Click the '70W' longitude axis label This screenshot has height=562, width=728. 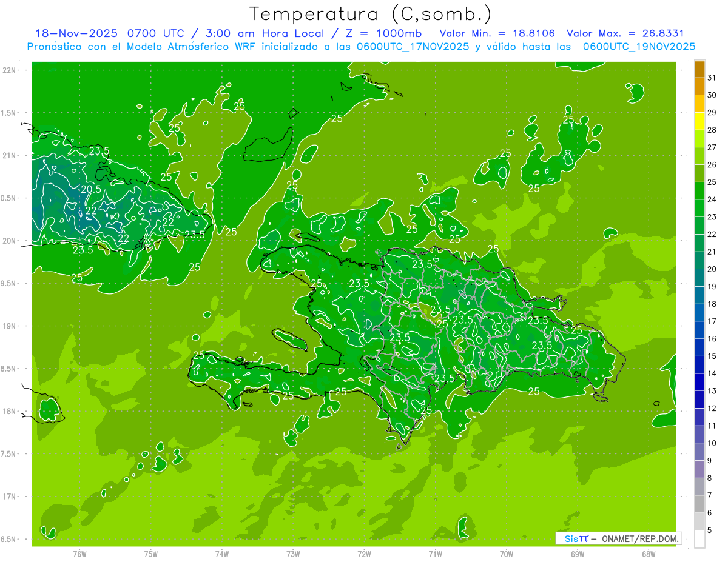pyautogui.click(x=507, y=554)
